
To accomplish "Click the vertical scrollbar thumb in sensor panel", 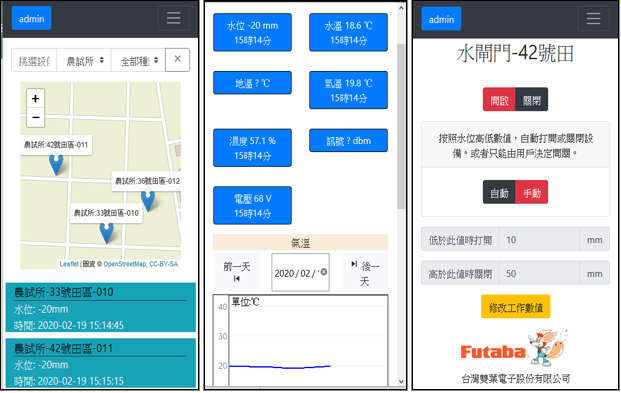I will coord(401,126).
